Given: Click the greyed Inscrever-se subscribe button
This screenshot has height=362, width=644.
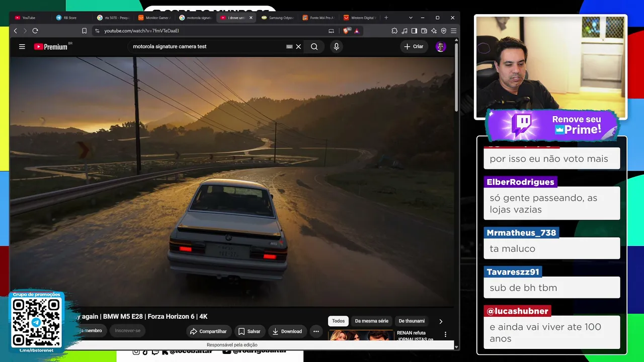Looking at the screenshot, I should click(127, 330).
